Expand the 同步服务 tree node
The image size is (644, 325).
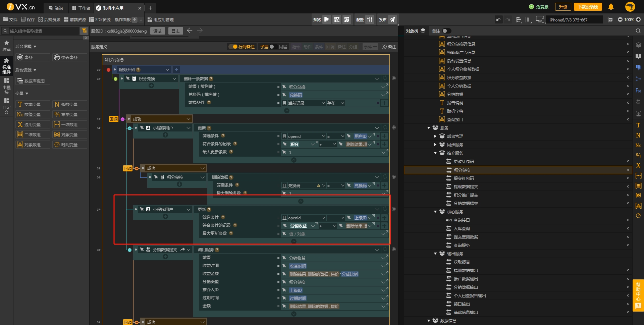[435, 145]
